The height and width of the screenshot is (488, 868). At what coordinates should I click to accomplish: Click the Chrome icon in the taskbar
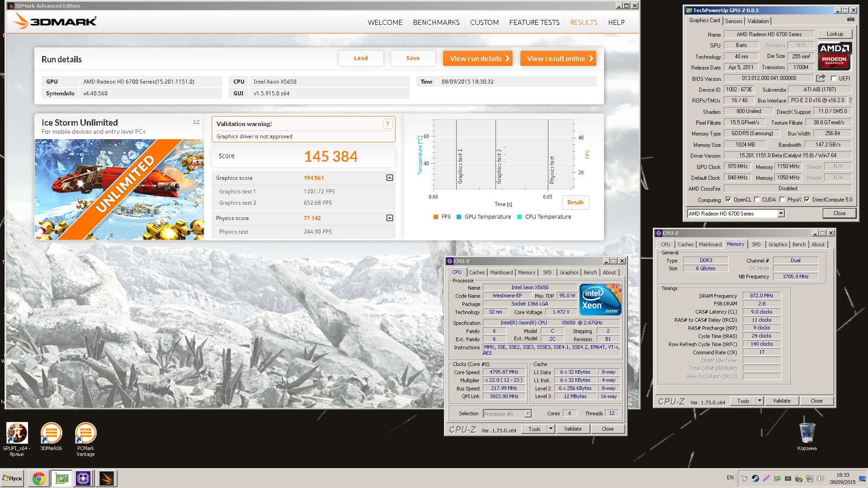point(39,479)
